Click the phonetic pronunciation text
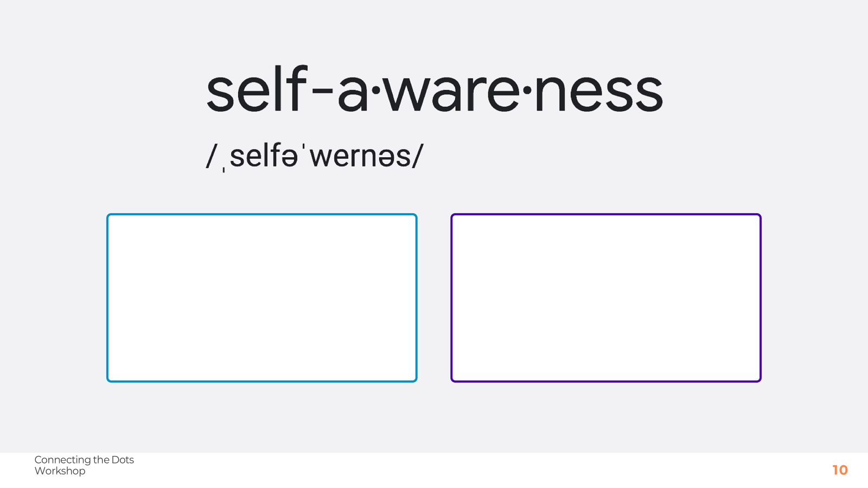Image resolution: width=868 pixels, height=488 pixels. pos(315,156)
